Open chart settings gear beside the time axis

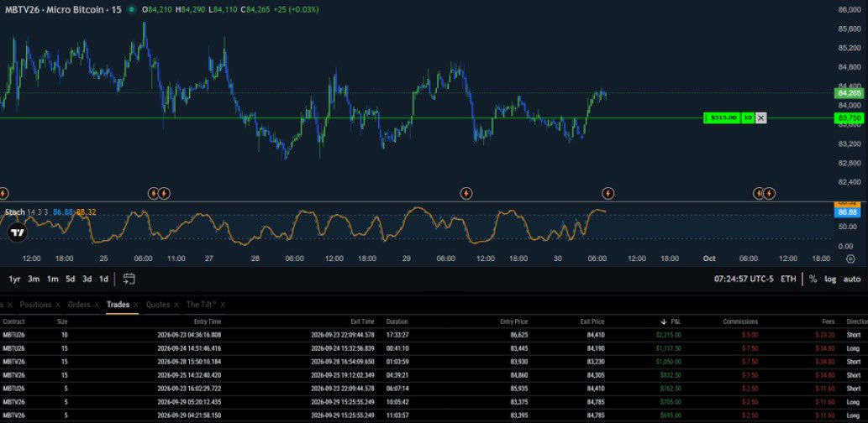click(x=851, y=258)
